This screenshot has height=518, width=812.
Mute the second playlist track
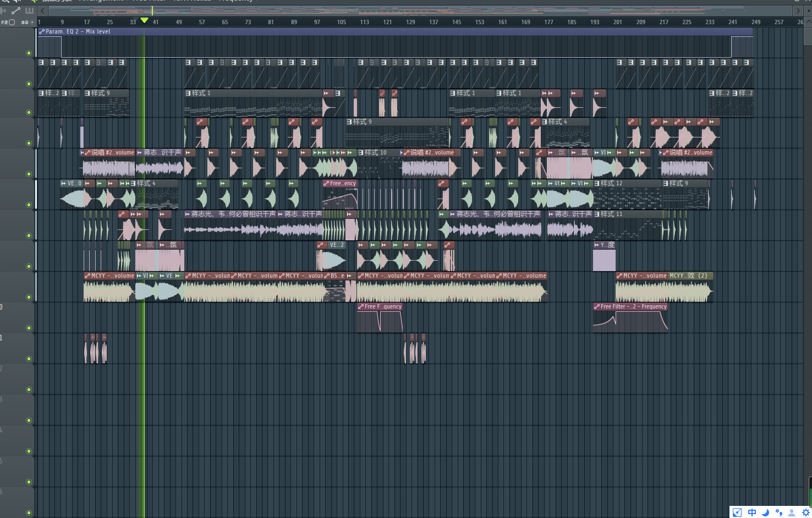(x=29, y=84)
